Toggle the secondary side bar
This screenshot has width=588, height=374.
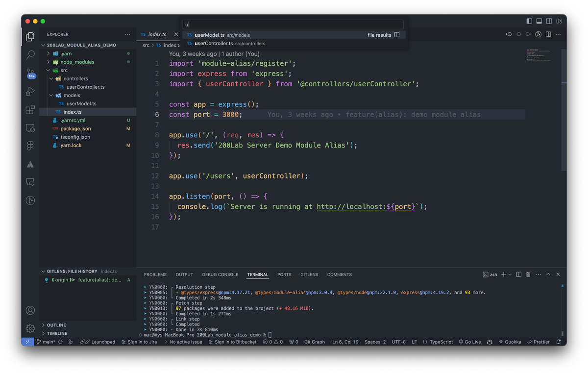coord(549,21)
